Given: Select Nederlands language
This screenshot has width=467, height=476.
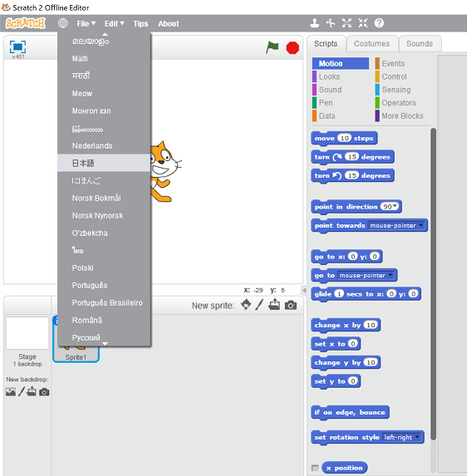Looking at the screenshot, I should click(x=104, y=145).
